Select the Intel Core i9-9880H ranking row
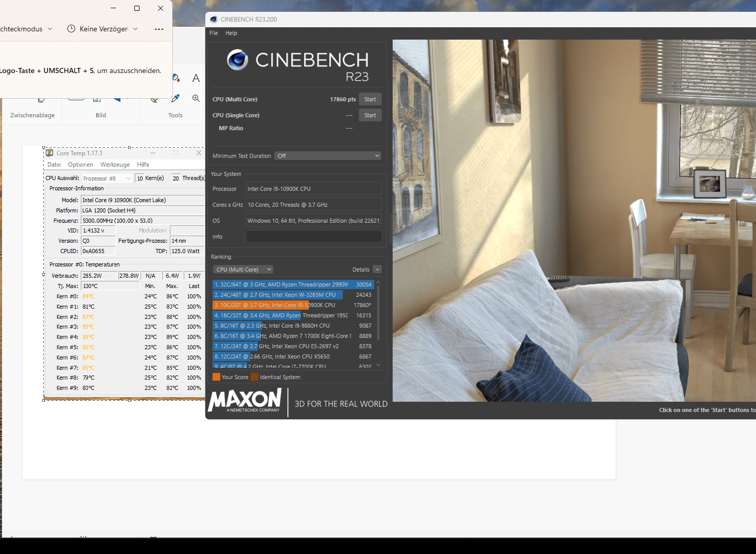756x554 pixels. 293,326
